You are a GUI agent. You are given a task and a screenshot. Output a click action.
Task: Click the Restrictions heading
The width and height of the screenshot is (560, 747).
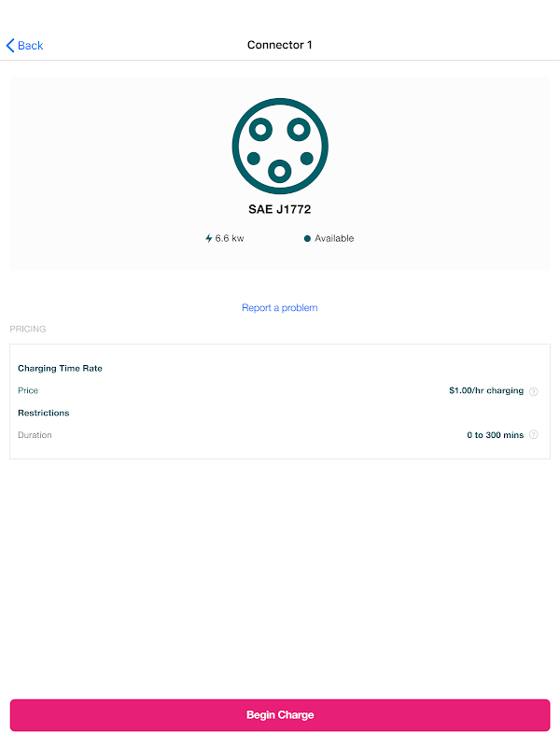(x=43, y=413)
